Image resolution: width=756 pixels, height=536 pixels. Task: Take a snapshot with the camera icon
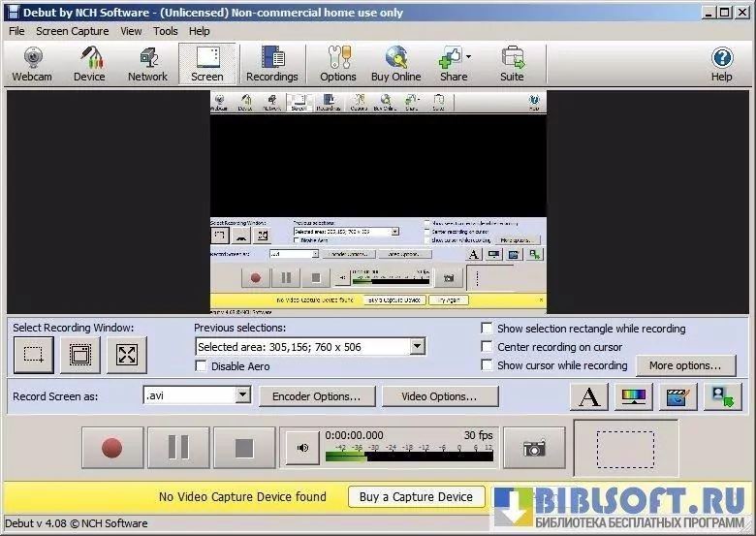coord(533,448)
